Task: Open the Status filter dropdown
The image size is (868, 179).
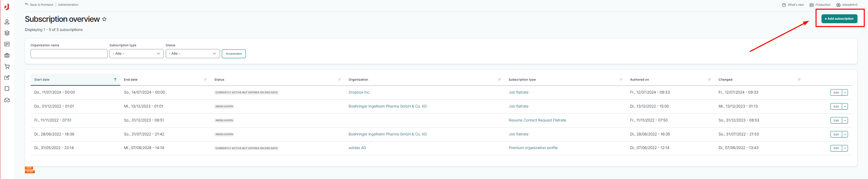Action: [193, 54]
